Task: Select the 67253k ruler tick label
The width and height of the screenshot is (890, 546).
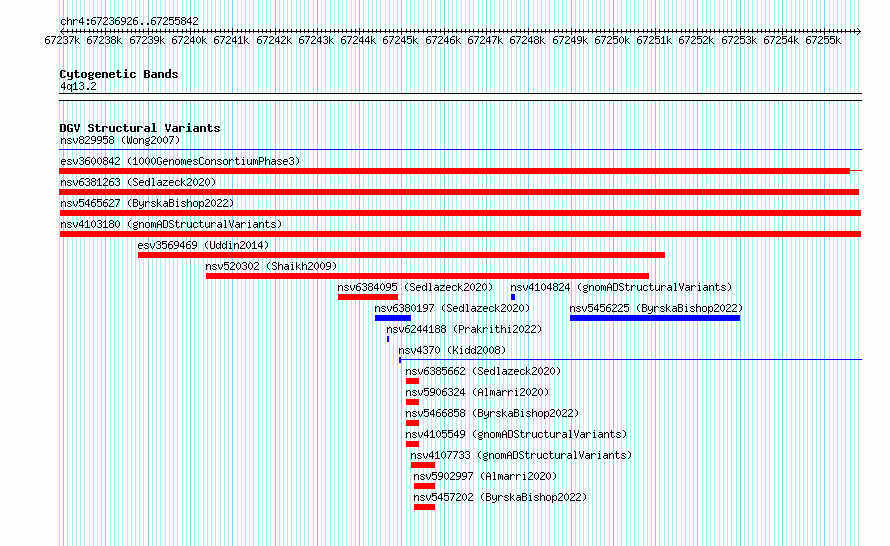Action: pos(739,40)
